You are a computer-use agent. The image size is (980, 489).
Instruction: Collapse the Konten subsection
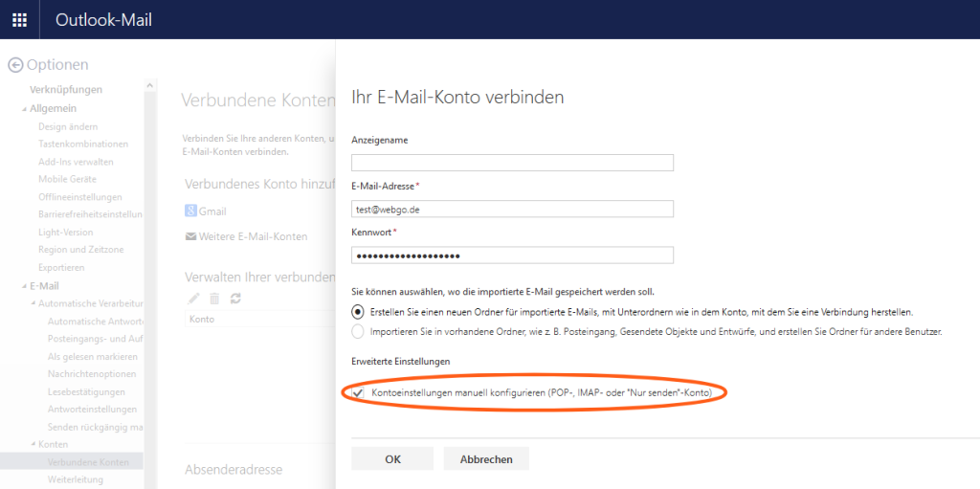point(33,445)
